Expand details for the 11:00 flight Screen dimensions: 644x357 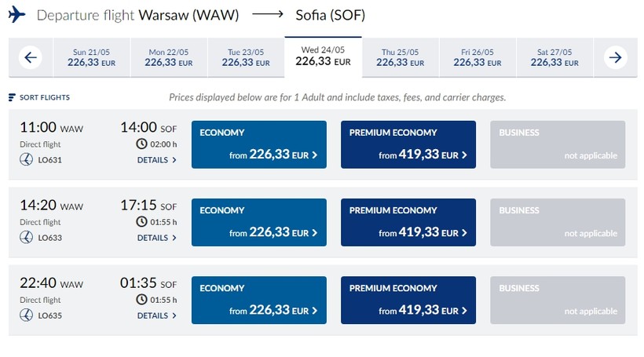156,160
